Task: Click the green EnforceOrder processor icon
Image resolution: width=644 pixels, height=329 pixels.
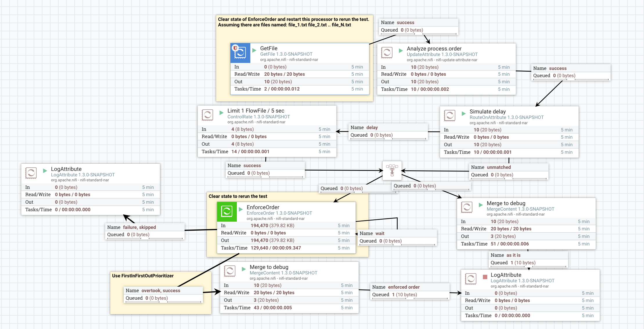Action: pos(226,211)
